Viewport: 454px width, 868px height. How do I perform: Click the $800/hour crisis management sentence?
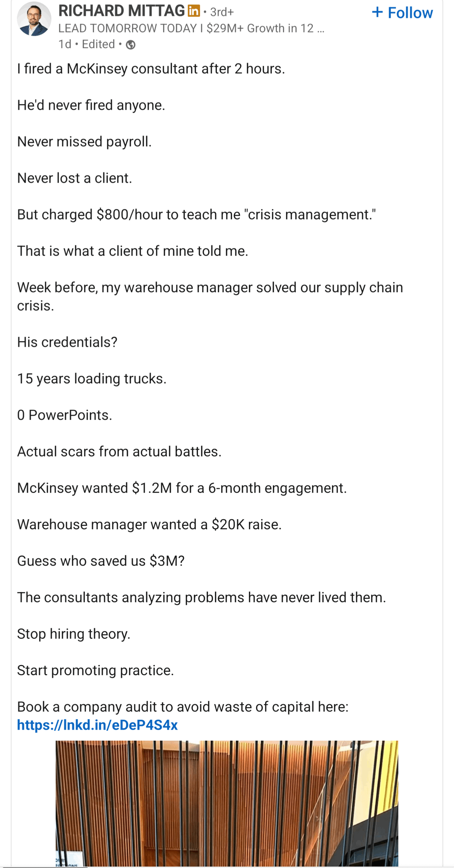pyautogui.click(x=196, y=214)
